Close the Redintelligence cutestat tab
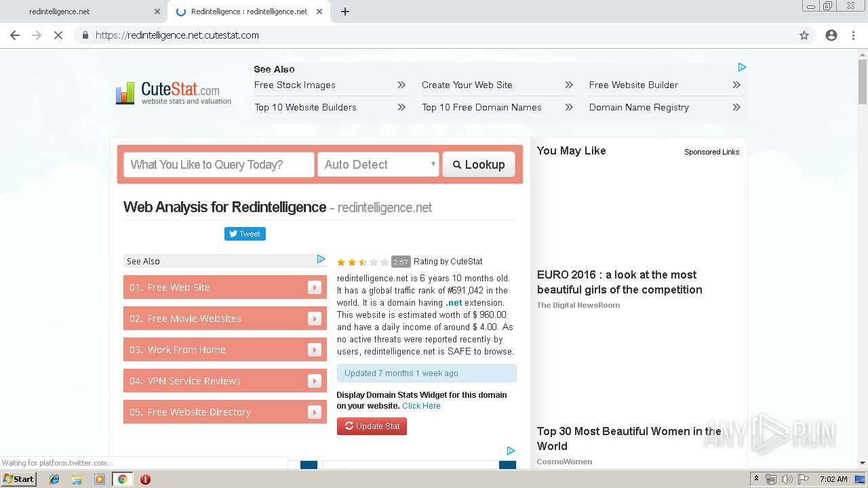Image resolution: width=868 pixels, height=488 pixels. [x=319, y=12]
